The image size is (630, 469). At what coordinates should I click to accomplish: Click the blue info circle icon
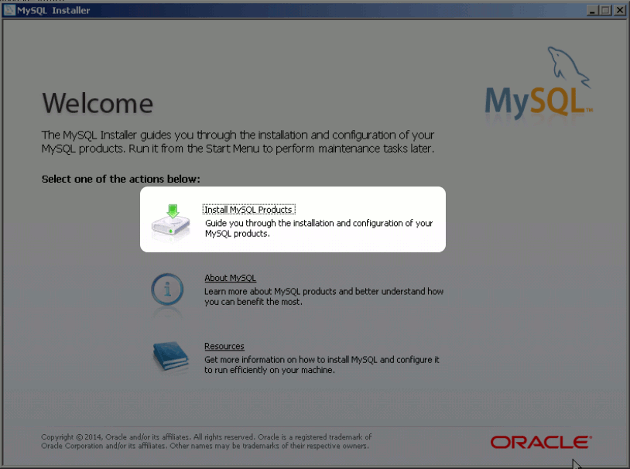168,289
